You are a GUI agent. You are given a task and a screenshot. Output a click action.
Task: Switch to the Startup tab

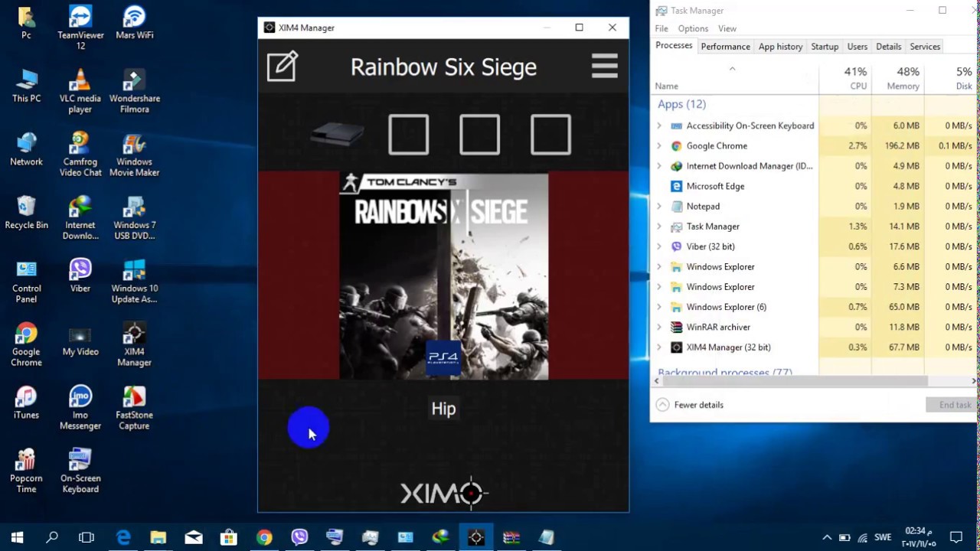[x=825, y=47]
